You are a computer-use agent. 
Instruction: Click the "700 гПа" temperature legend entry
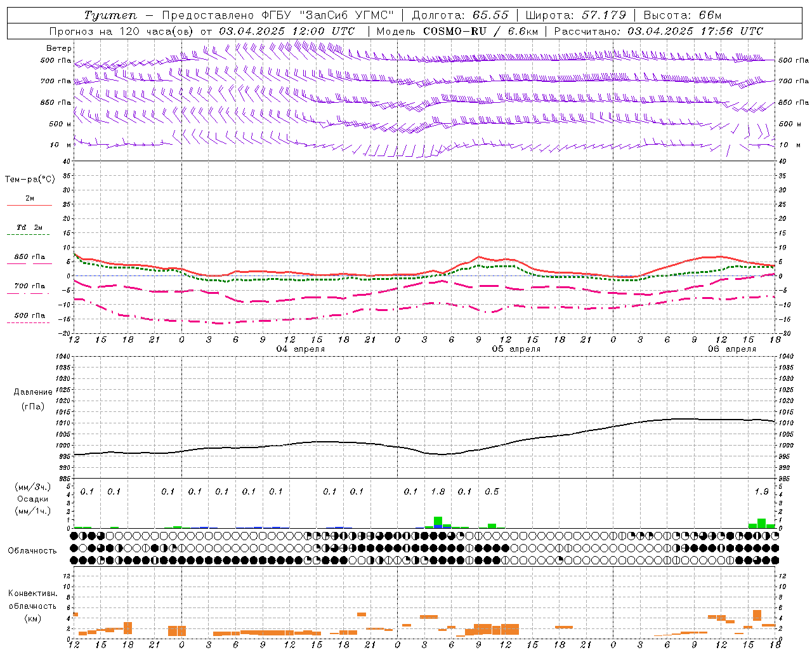coord(30,286)
